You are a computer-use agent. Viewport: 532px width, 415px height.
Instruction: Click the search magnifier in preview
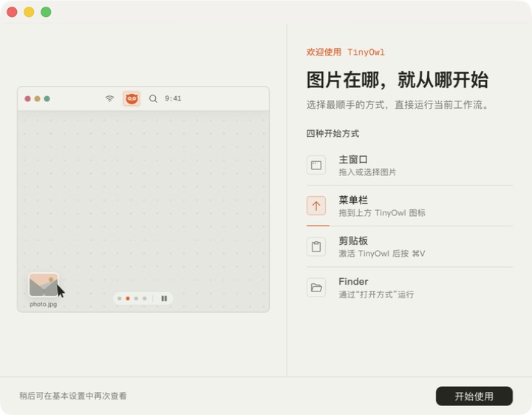153,99
